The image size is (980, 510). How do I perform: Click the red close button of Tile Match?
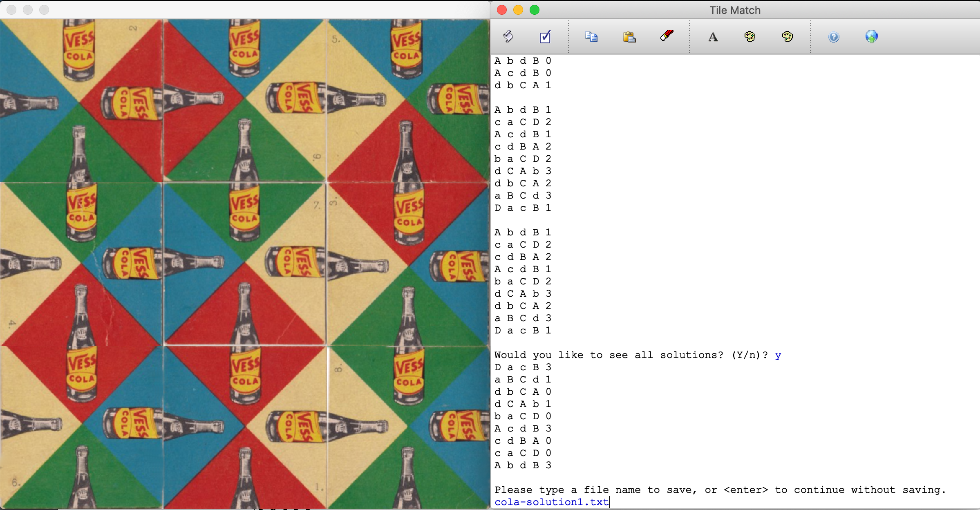pos(502,10)
